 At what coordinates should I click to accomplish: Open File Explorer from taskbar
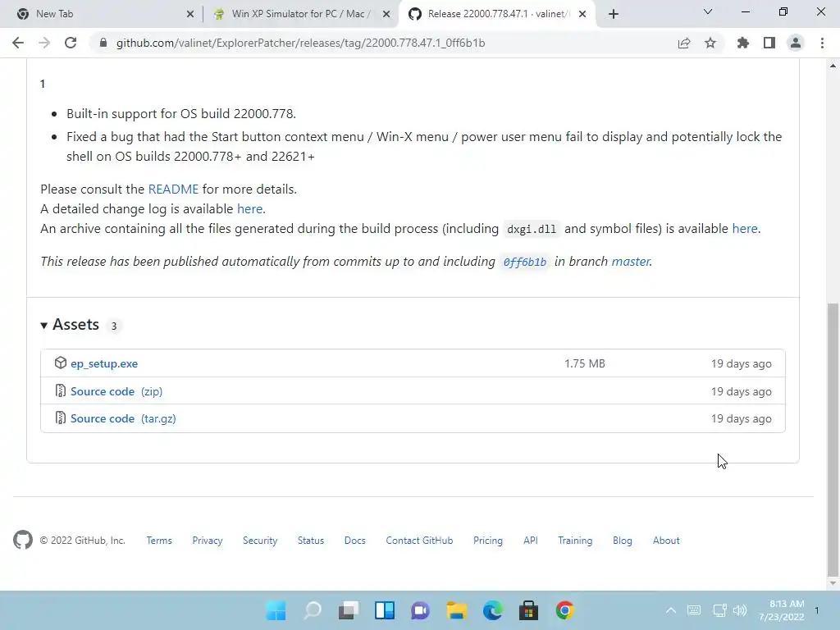coord(456,610)
